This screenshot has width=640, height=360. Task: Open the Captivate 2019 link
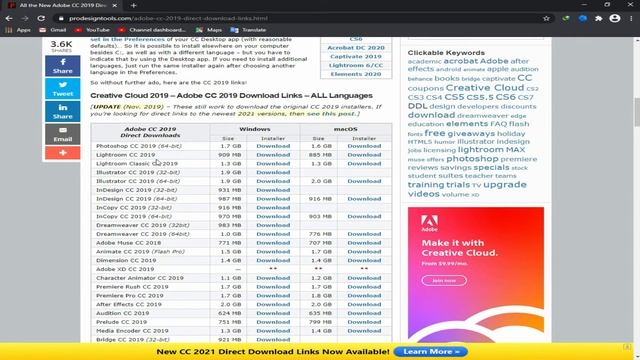point(356,56)
